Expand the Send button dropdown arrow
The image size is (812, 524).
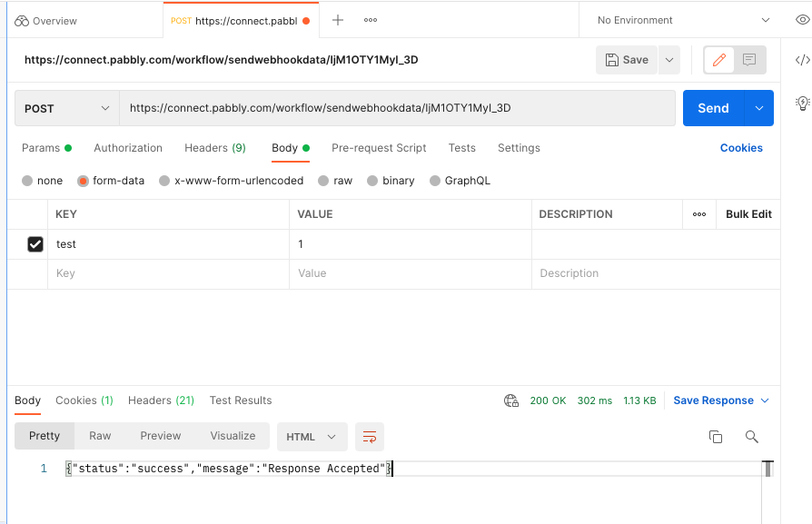[759, 108]
